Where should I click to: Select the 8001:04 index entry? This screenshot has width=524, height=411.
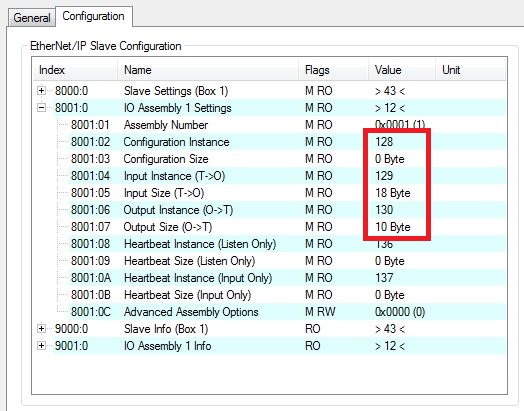90,176
